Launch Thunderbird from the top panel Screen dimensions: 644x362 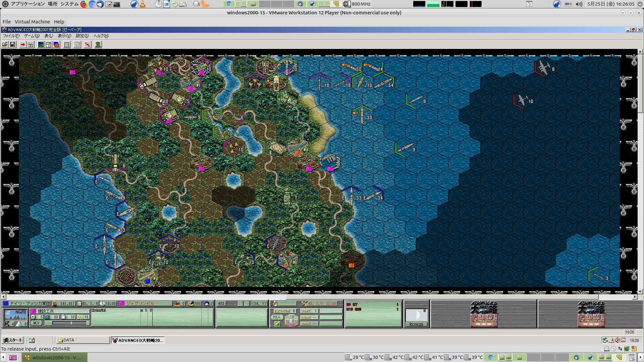(x=100, y=4)
